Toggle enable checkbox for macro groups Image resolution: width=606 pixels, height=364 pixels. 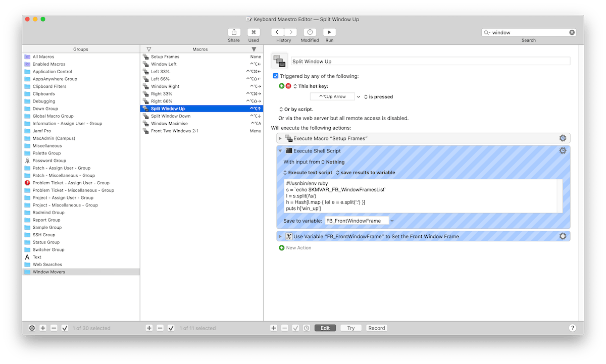(x=65, y=328)
